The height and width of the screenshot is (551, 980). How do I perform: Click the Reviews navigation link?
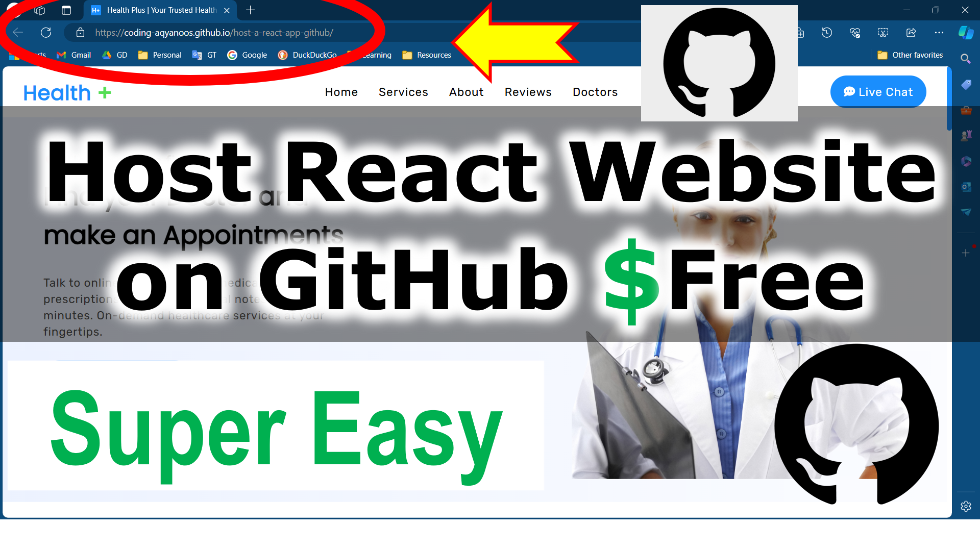[x=528, y=91]
